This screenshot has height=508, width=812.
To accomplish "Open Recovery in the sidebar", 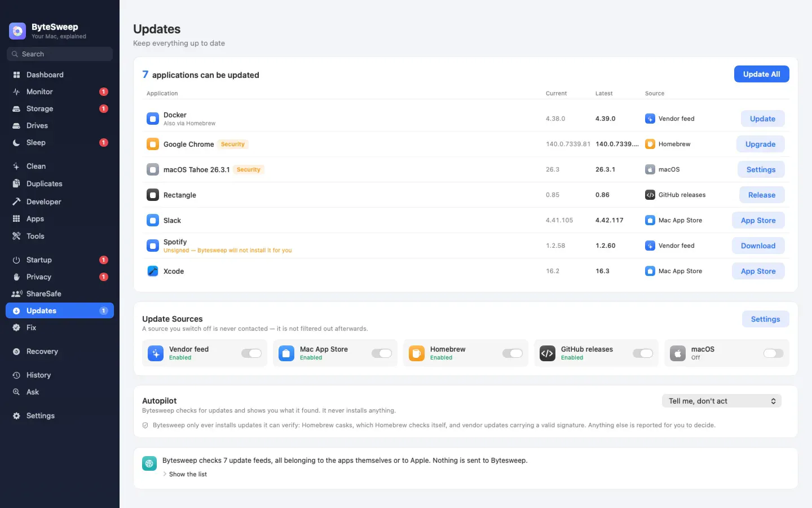I will [x=60, y=351].
